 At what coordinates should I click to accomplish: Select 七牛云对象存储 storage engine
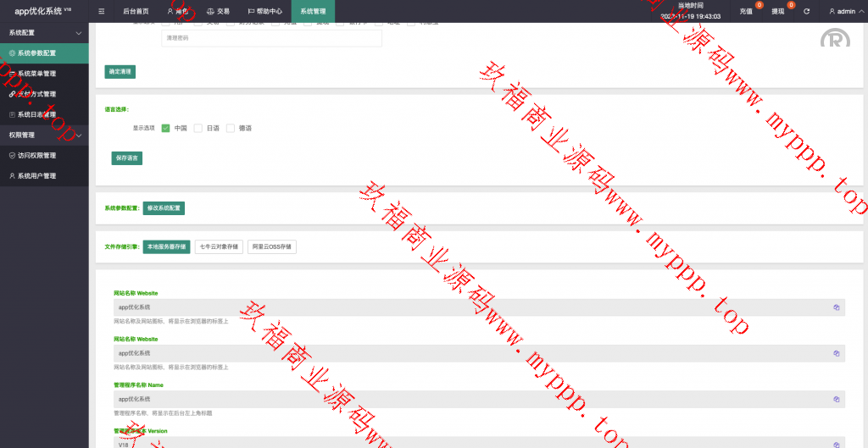pyautogui.click(x=218, y=247)
